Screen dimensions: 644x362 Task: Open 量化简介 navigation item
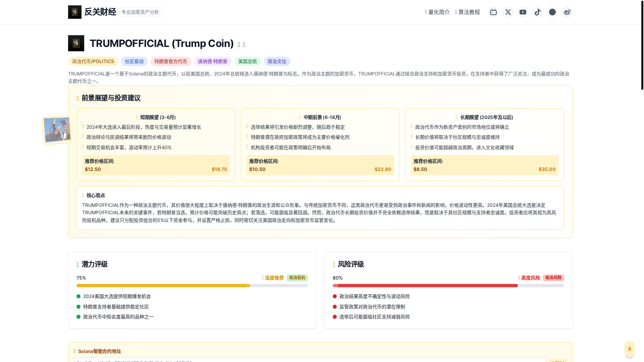click(x=437, y=12)
